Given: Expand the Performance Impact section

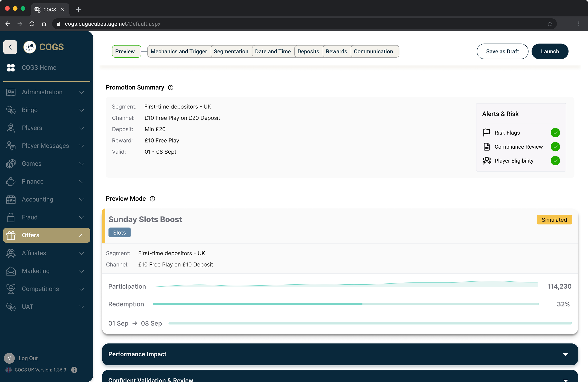Looking at the screenshot, I should 565,354.
